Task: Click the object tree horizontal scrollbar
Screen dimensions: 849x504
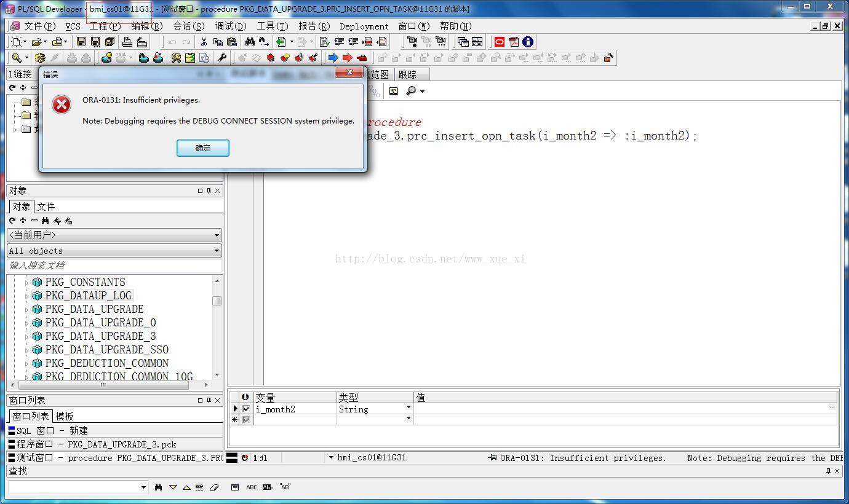Action: coord(103,385)
